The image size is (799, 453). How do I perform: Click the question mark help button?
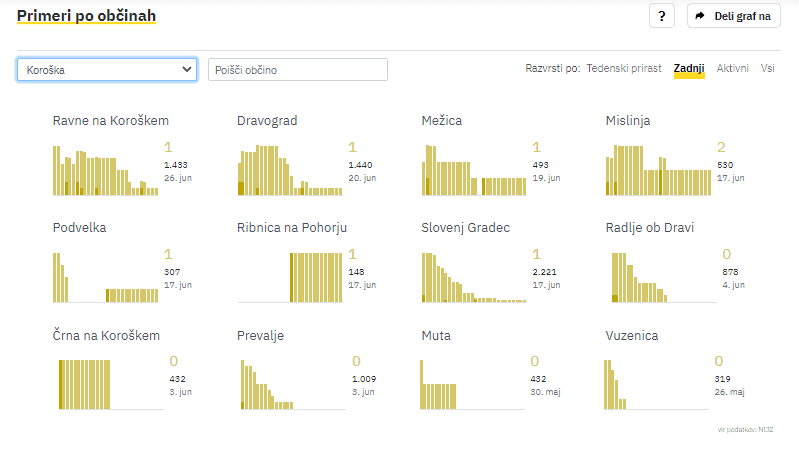point(662,16)
